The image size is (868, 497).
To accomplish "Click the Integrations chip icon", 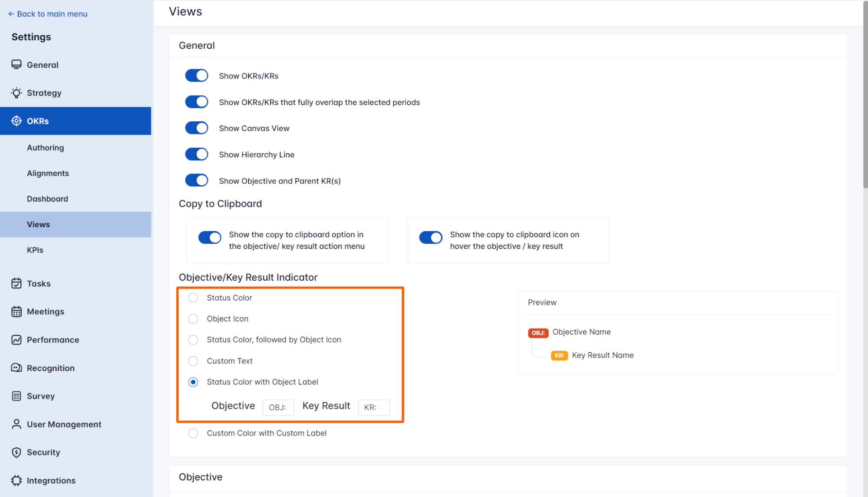I will 17,480.
